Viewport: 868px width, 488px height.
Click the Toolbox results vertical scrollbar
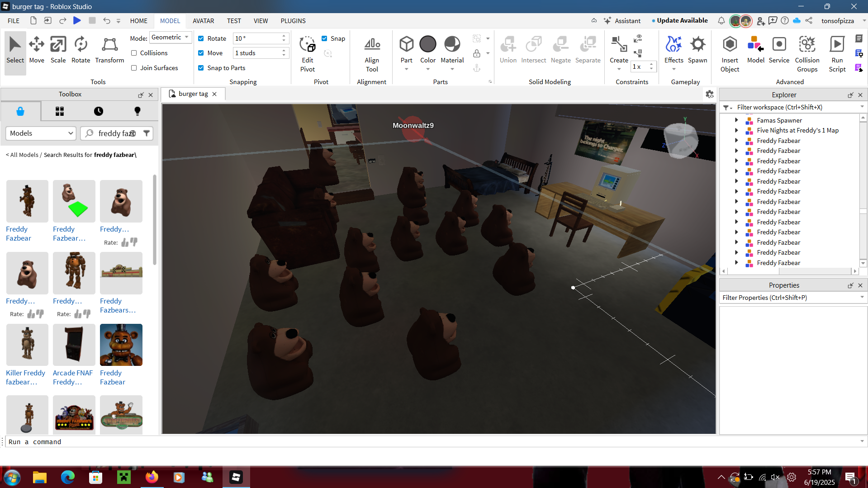[155, 220]
